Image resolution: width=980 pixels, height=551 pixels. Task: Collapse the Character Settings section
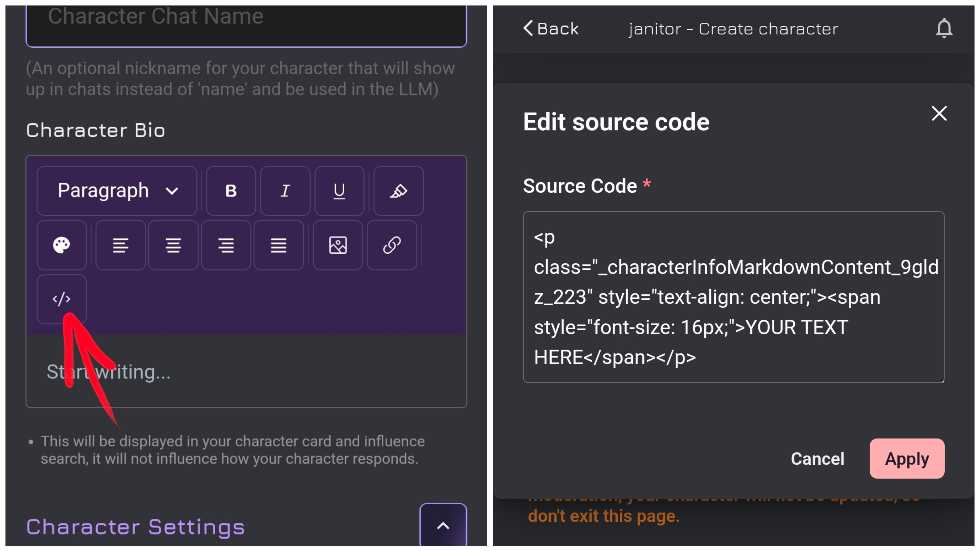(x=443, y=526)
